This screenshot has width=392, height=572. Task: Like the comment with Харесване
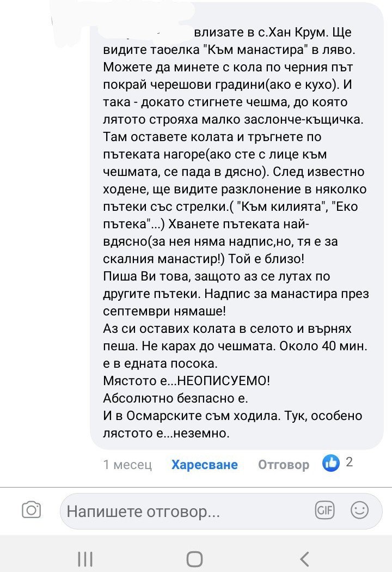[x=204, y=465]
